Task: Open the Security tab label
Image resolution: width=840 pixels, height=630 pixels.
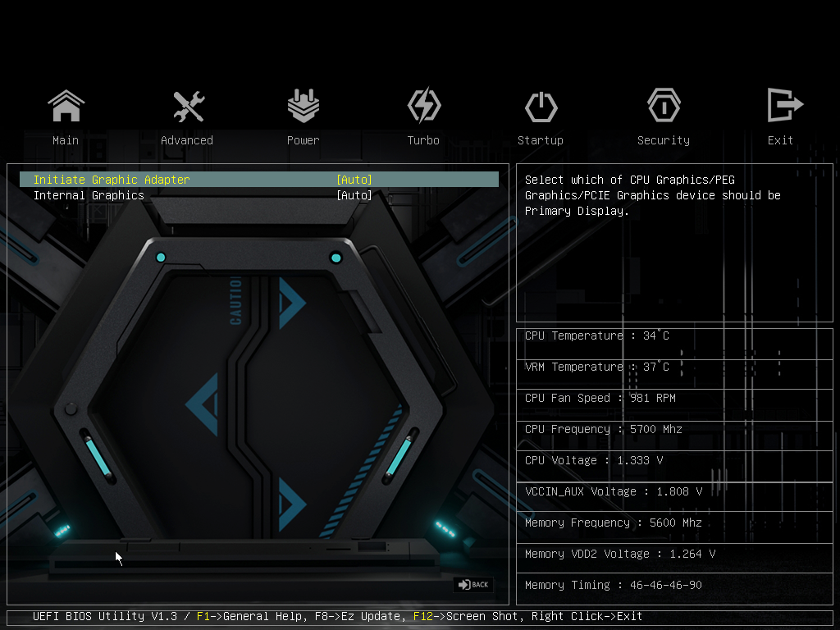Action: tap(664, 140)
